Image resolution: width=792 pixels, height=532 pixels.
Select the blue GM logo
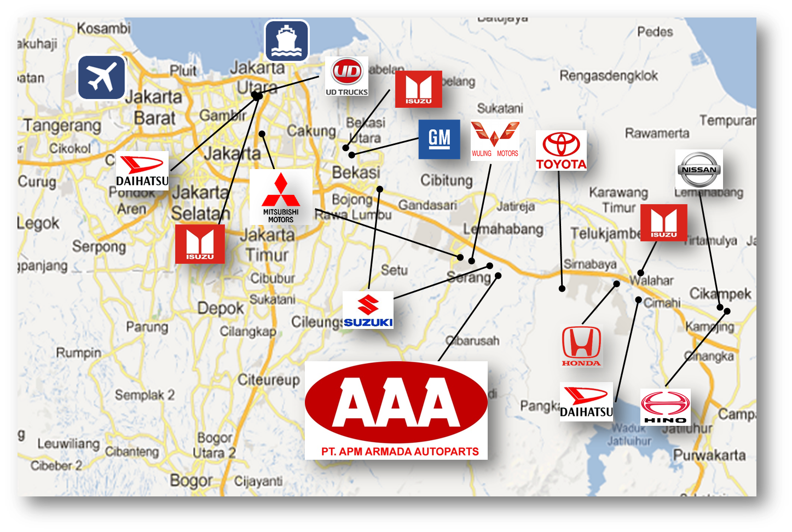pyautogui.click(x=440, y=140)
